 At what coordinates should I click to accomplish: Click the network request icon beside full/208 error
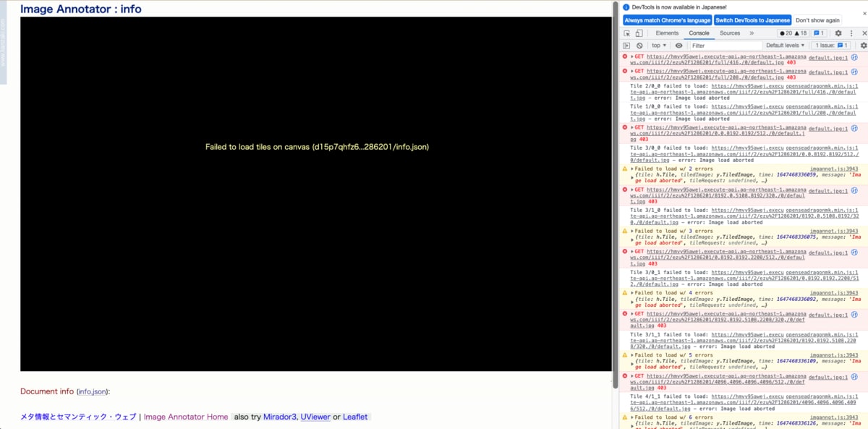[854, 71]
